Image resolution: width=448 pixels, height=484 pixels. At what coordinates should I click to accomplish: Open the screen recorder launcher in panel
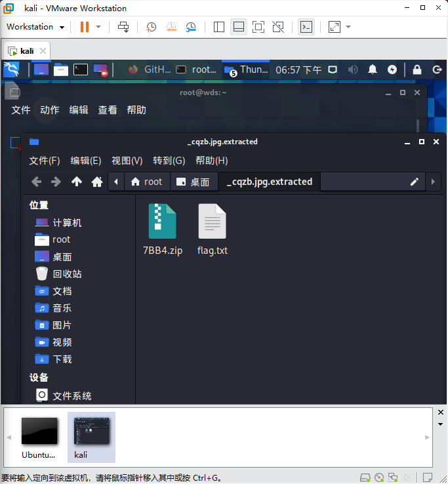click(100, 70)
